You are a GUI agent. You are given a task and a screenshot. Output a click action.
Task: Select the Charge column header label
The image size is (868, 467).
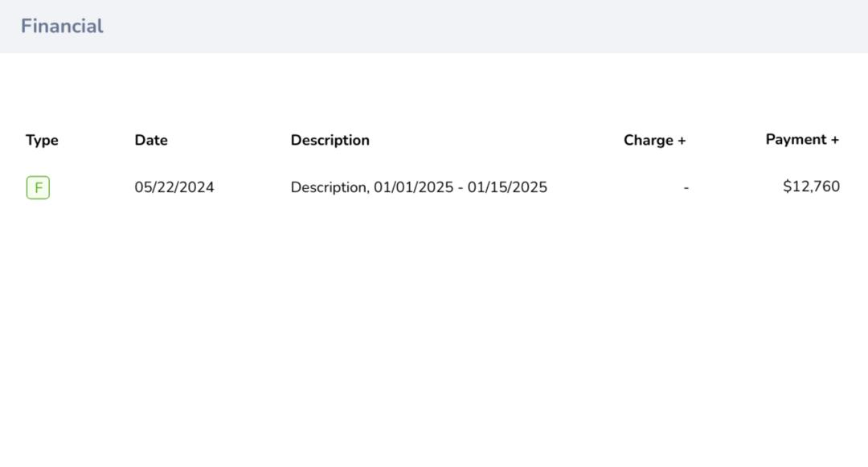[648, 141]
